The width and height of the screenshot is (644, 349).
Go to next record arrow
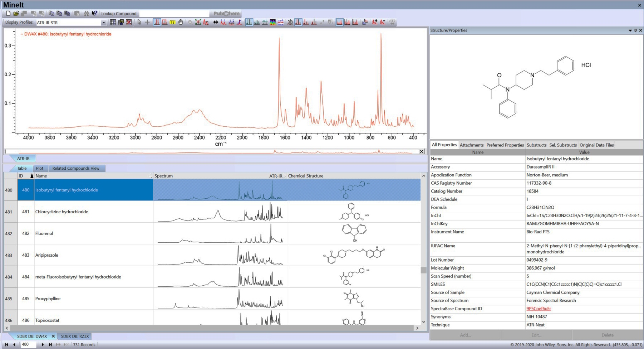(43, 345)
